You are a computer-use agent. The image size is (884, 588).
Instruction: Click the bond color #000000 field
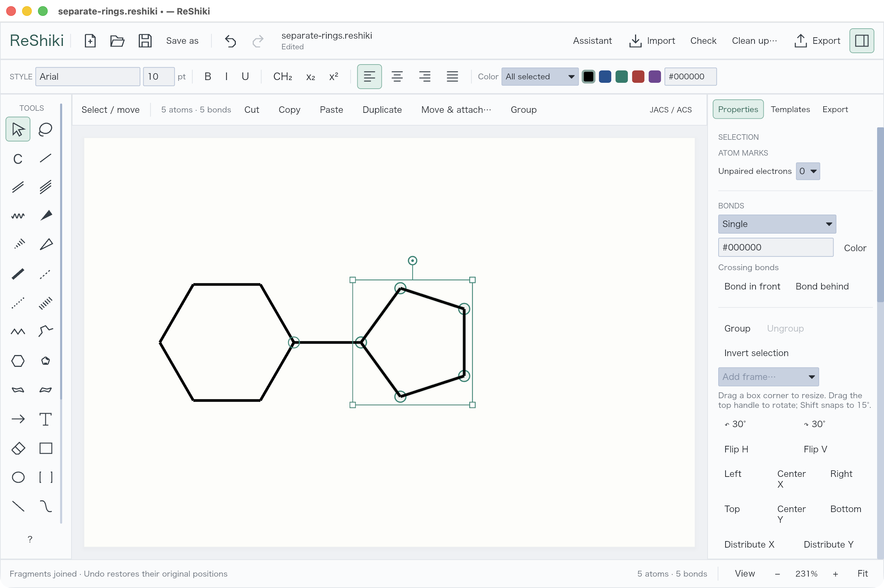tap(776, 247)
